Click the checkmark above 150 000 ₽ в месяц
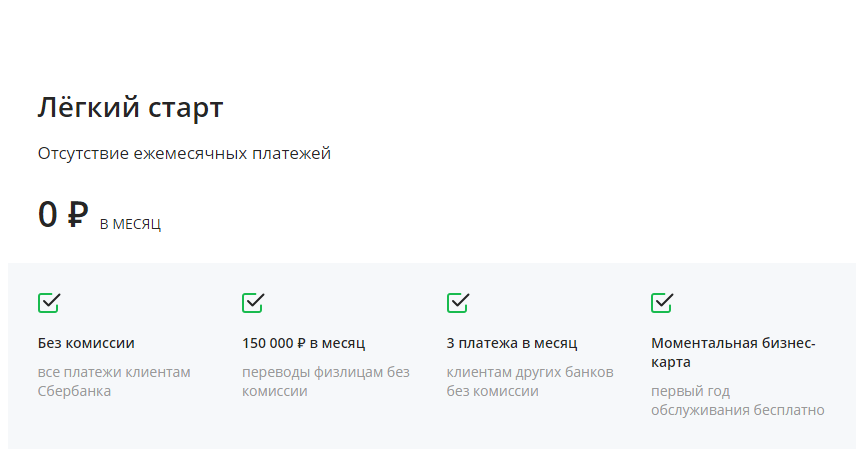 pyautogui.click(x=253, y=302)
